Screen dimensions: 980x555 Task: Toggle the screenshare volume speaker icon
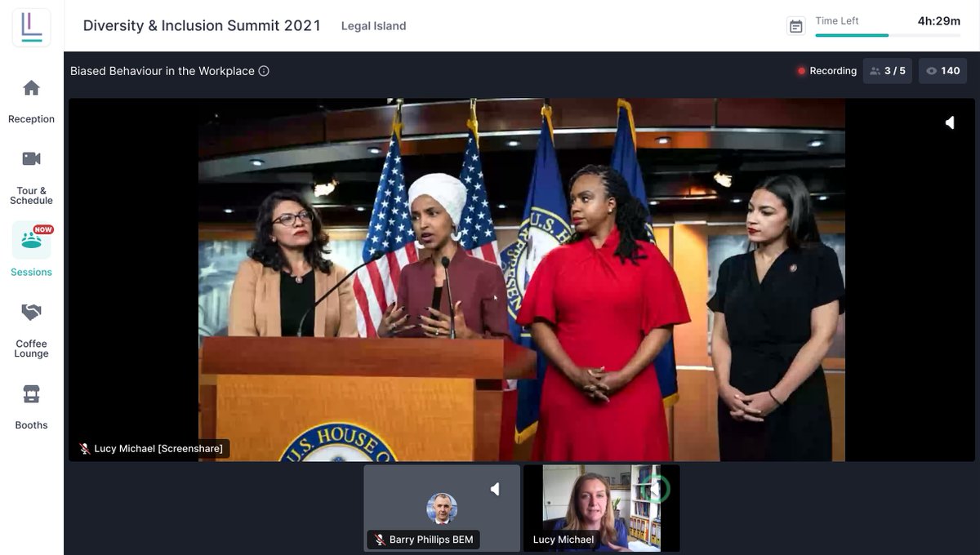(x=950, y=122)
